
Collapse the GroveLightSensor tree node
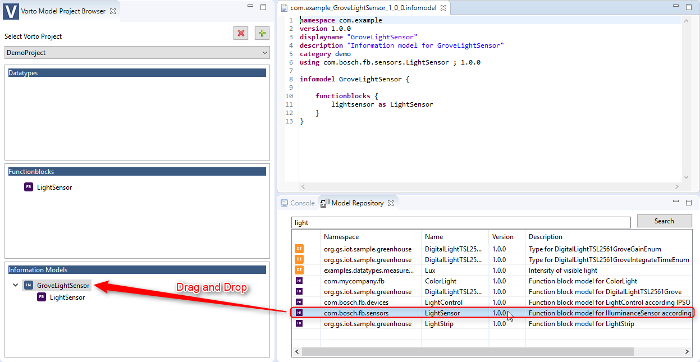pyautogui.click(x=16, y=285)
